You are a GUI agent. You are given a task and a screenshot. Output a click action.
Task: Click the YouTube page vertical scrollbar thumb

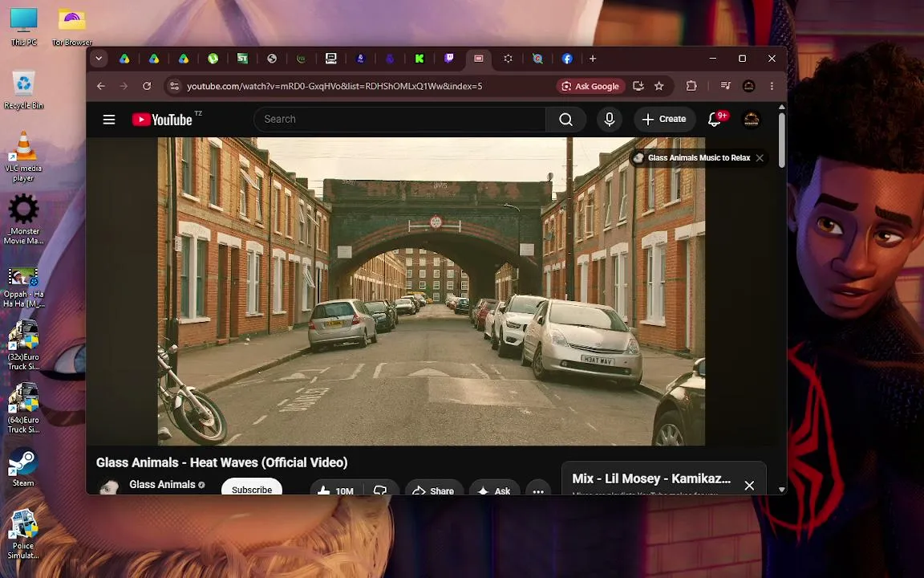pyautogui.click(x=782, y=140)
